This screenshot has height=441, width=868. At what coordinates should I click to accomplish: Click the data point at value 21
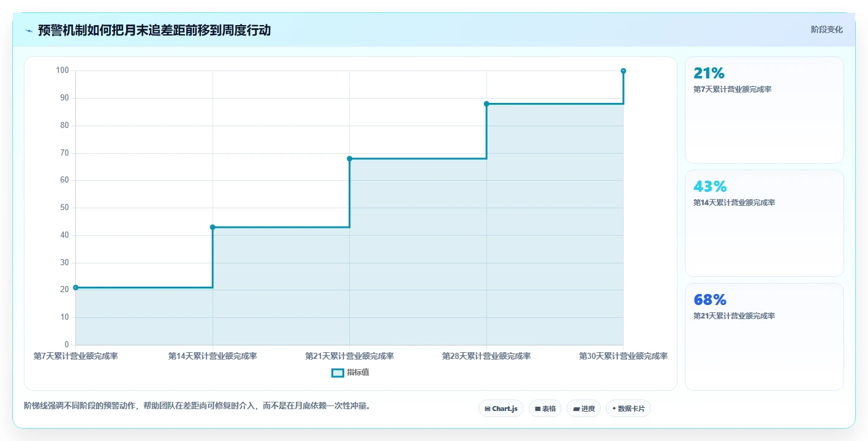click(x=76, y=287)
